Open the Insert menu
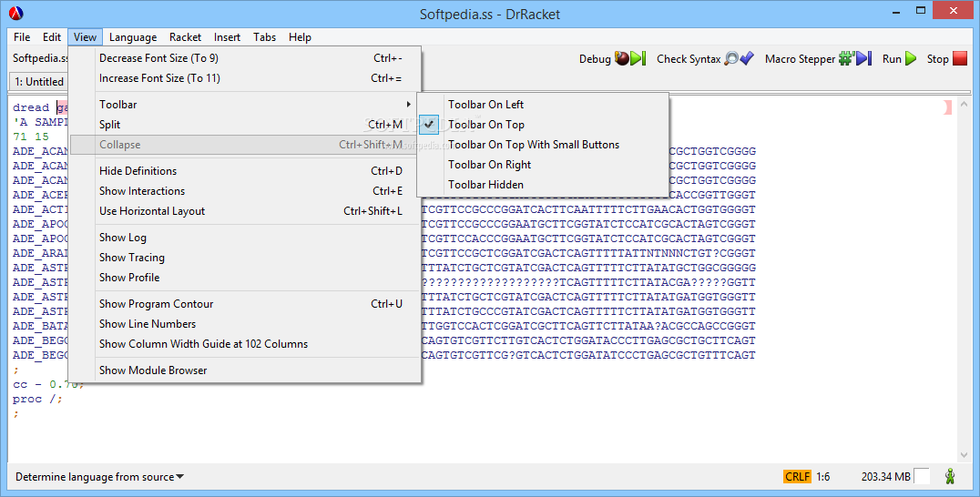The height and width of the screenshot is (497, 980). 227,36
